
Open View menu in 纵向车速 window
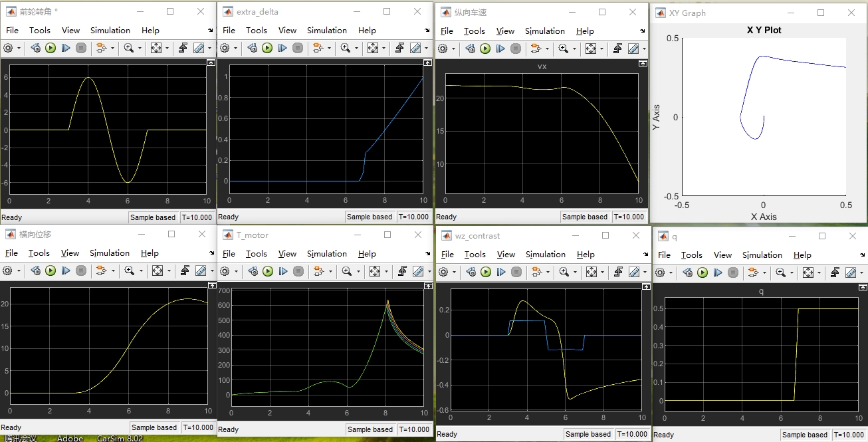click(x=505, y=31)
